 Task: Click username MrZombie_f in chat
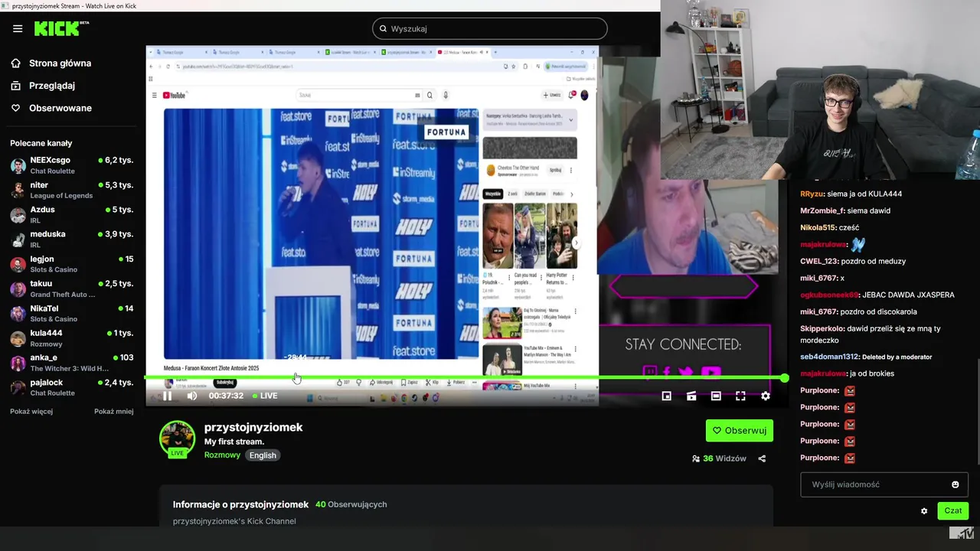point(822,210)
